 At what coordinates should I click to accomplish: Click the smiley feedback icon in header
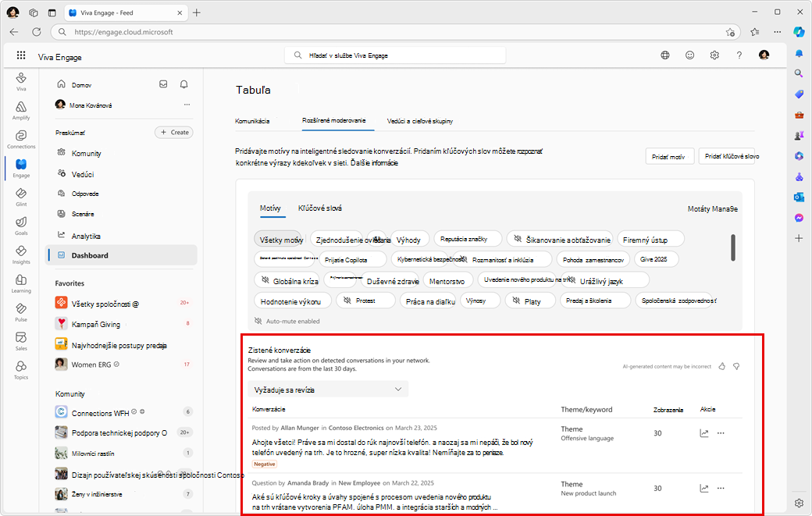(x=689, y=55)
